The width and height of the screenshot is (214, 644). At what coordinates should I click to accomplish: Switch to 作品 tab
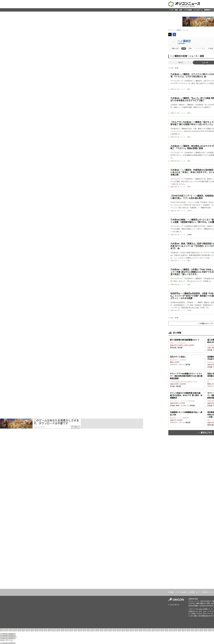190,49
